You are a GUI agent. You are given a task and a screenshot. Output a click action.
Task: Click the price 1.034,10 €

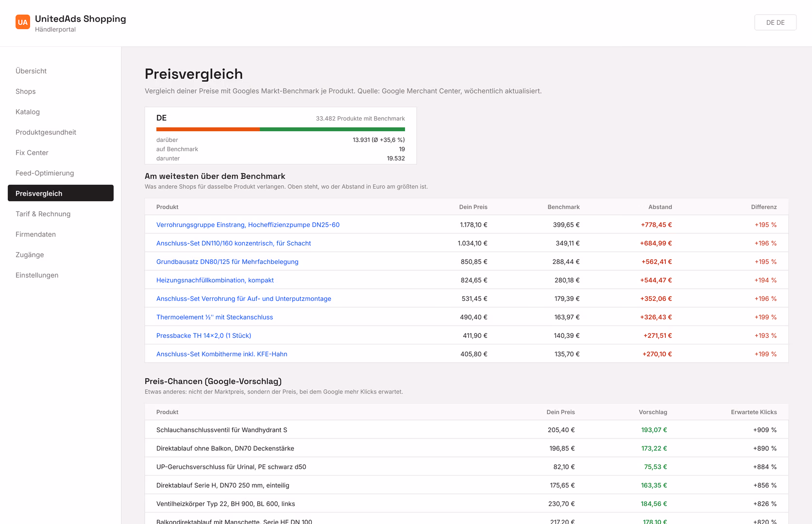coord(473,243)
